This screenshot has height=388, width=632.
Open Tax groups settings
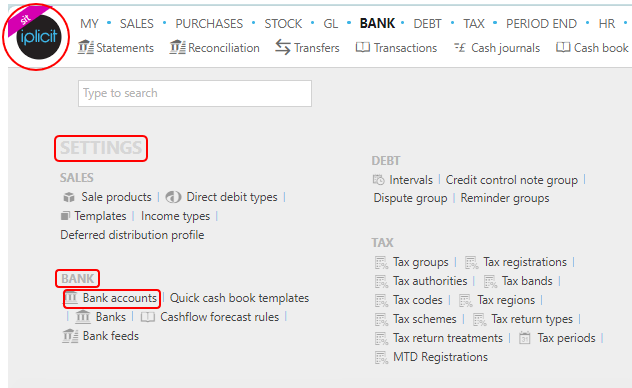coord(420,262)
